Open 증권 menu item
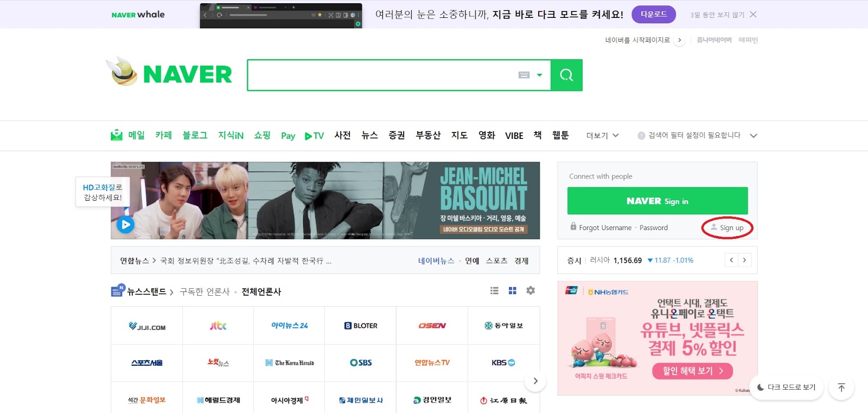868x413 pixels. (x=397, y=135)
